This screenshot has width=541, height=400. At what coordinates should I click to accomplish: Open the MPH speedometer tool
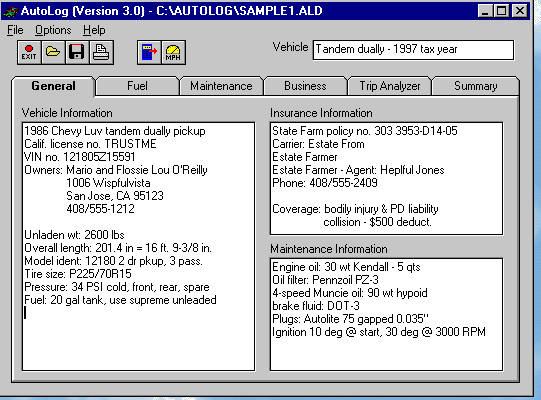[x=173, y=52]
